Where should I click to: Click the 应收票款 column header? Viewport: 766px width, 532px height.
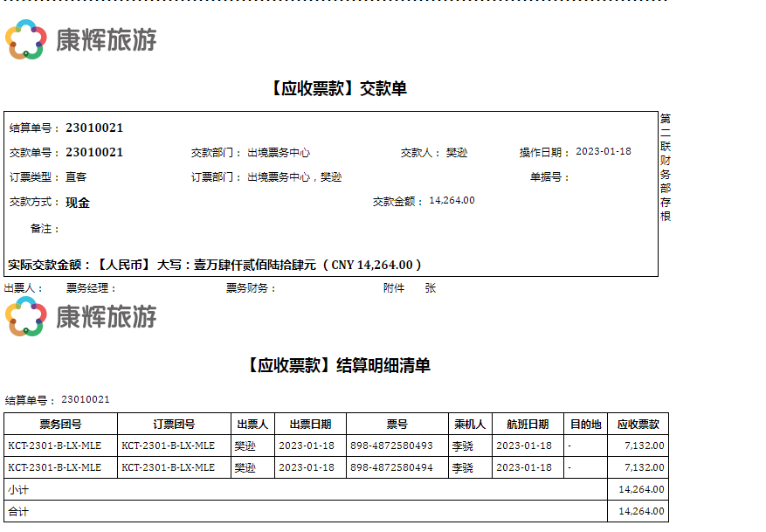click(638, 424)
